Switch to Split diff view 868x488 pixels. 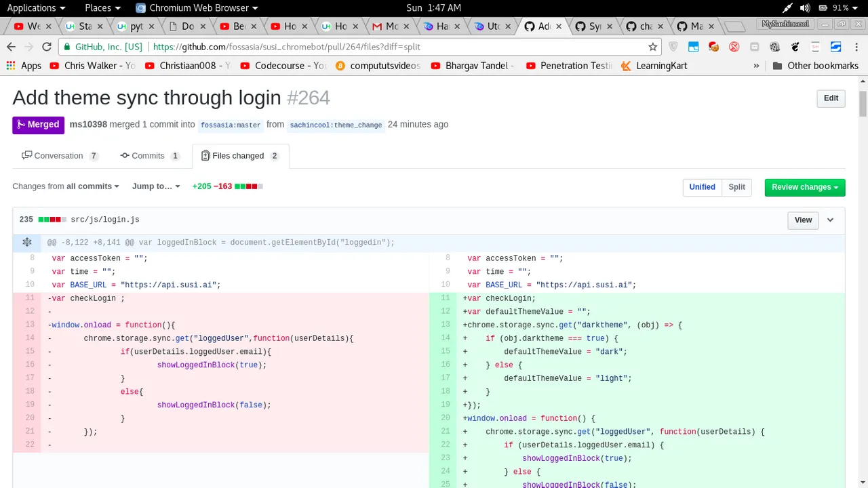pyautogui.click(x=736, y=187)
